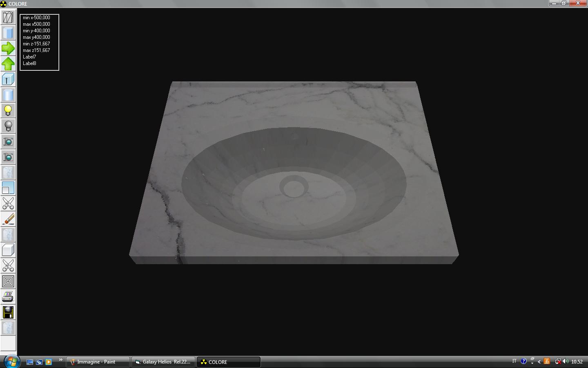Click the 'min x-500,000' label
This screenshot has width=588, height=368.
click(36, 18)
